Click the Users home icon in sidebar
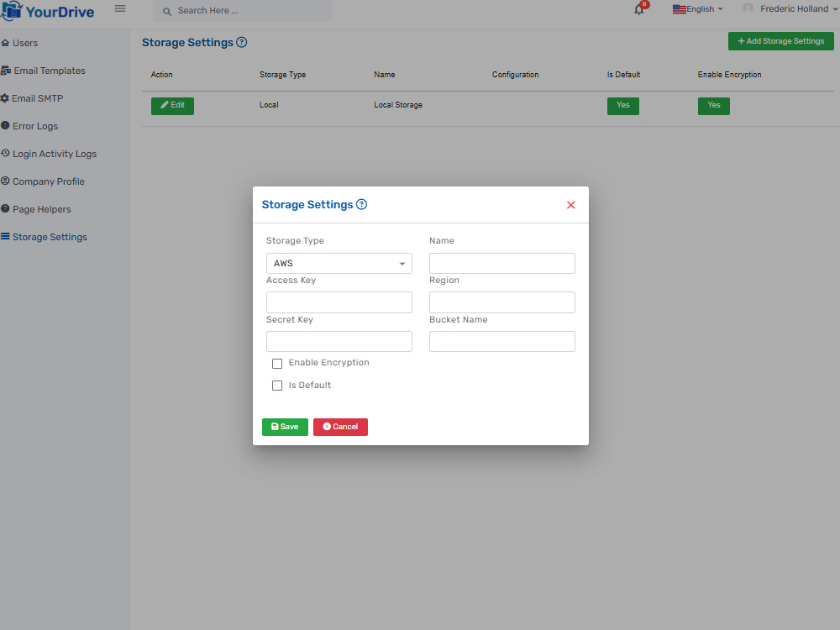The image size is (840, 630). pyautogui.click(x=5, y=43)
